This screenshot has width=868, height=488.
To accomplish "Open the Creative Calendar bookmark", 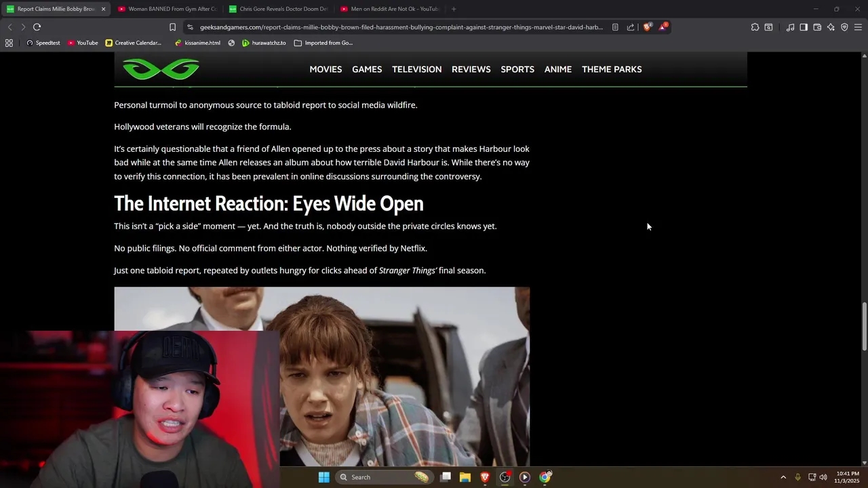I will (134, 43).
